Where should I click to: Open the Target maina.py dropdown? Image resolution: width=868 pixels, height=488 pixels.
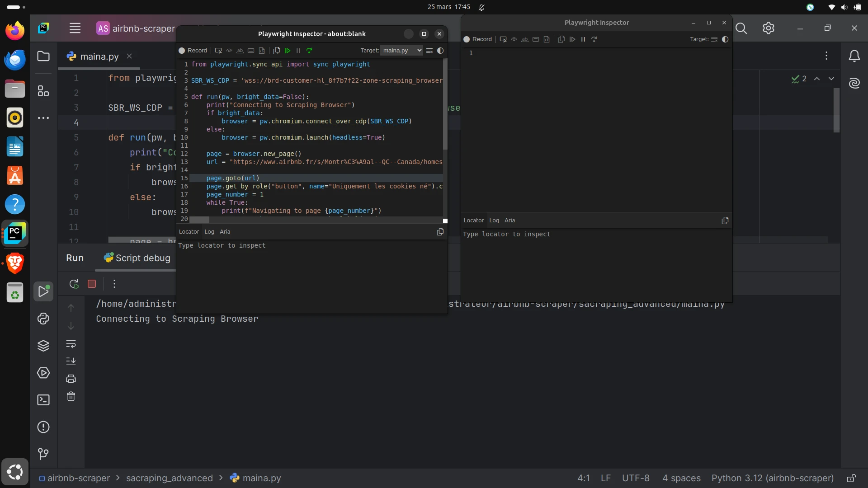401,51
